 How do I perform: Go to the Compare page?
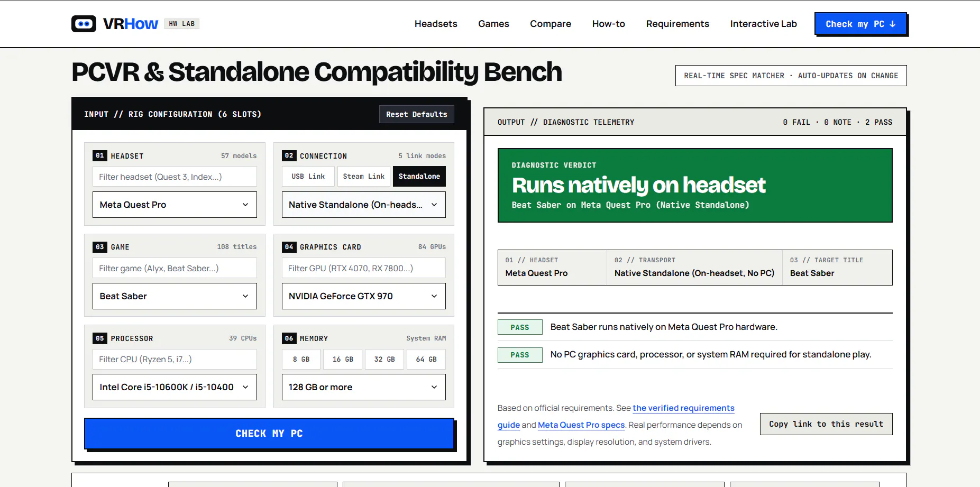click(x=551, y=24)
